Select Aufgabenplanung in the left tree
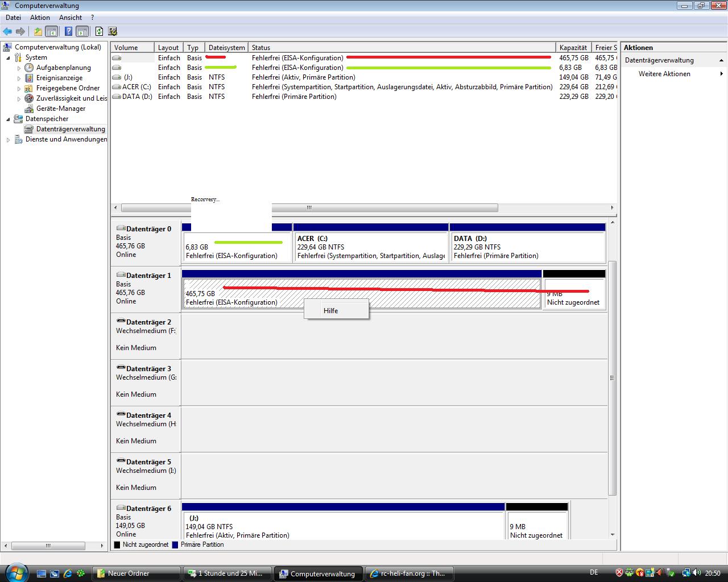The height and width of the screenshot is (582, 728). coord(63,68)
